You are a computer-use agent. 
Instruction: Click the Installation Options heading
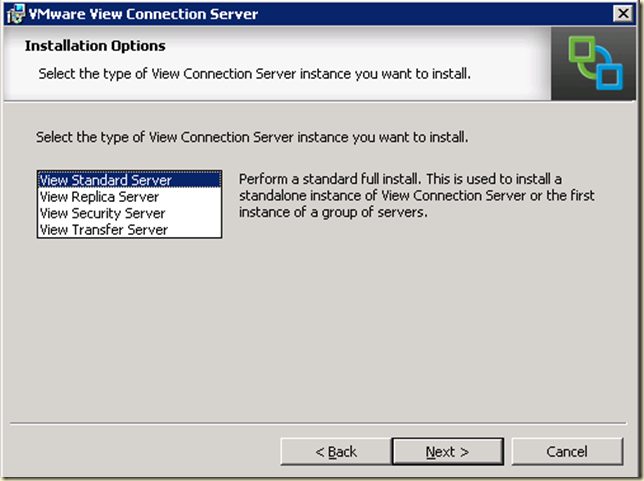point(95,46)
